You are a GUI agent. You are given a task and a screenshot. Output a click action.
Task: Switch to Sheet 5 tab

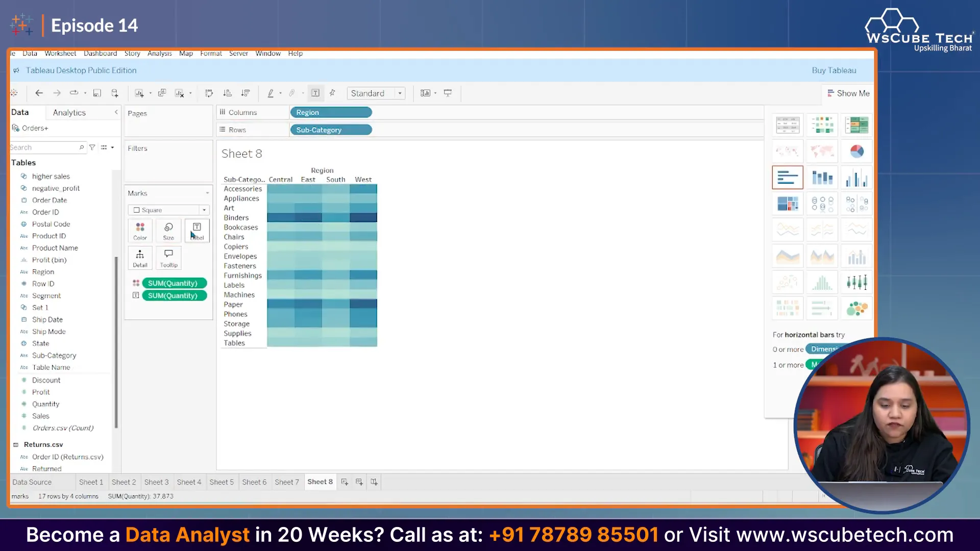click(222, 482)
